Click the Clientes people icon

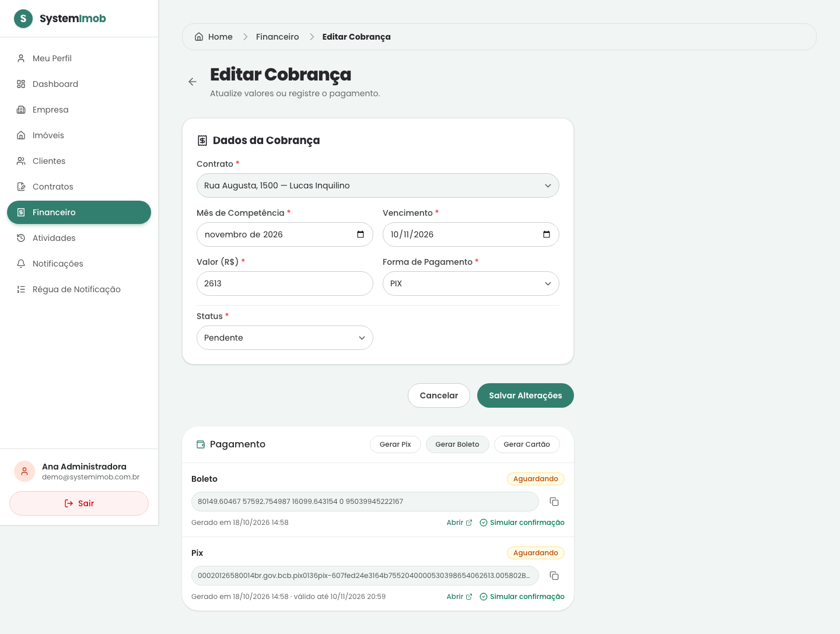[x=21, y=161]
